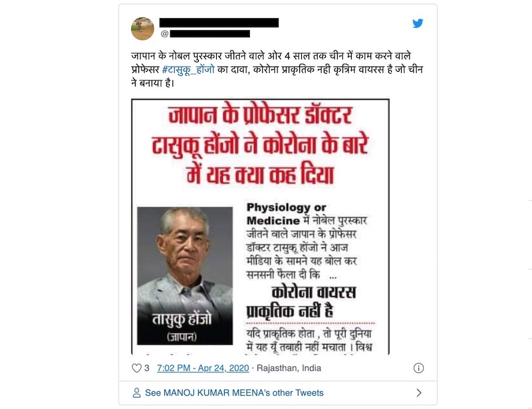Click the Rajasthan, India location text
Image resolution: width=532 pixels, height=409 pixels.
(289, 368)
